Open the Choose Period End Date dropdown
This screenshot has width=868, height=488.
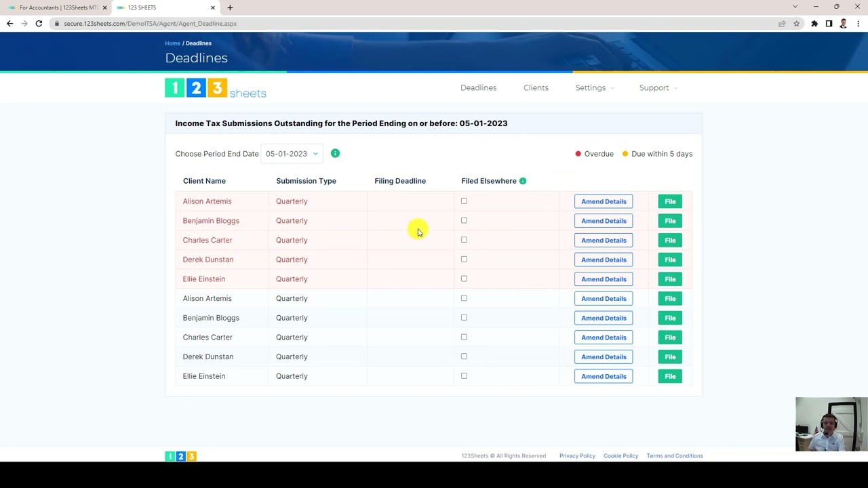click(x=292, y=154)
